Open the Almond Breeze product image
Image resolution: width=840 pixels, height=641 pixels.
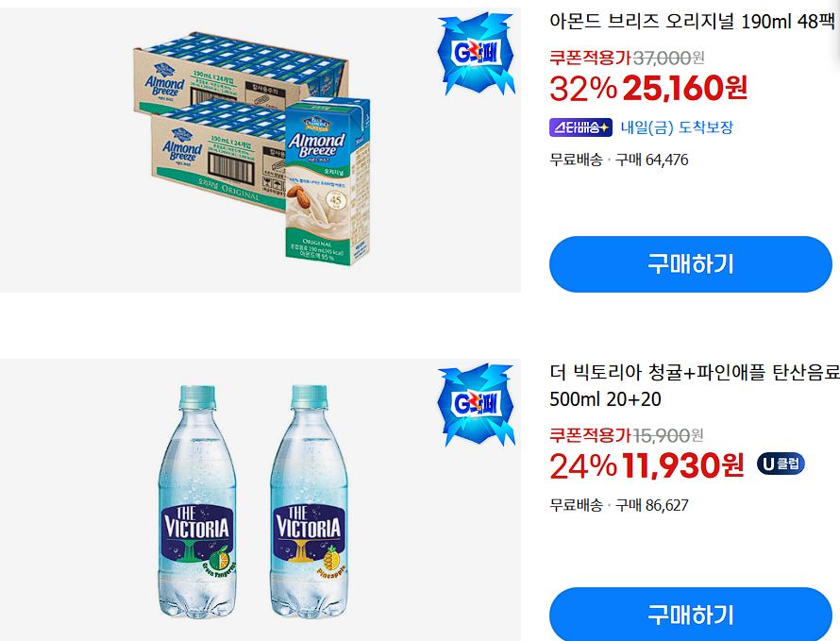(260, 150)
